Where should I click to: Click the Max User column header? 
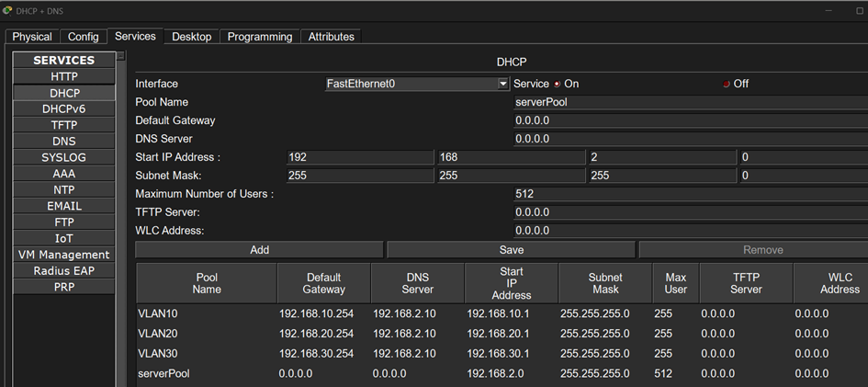676,283
